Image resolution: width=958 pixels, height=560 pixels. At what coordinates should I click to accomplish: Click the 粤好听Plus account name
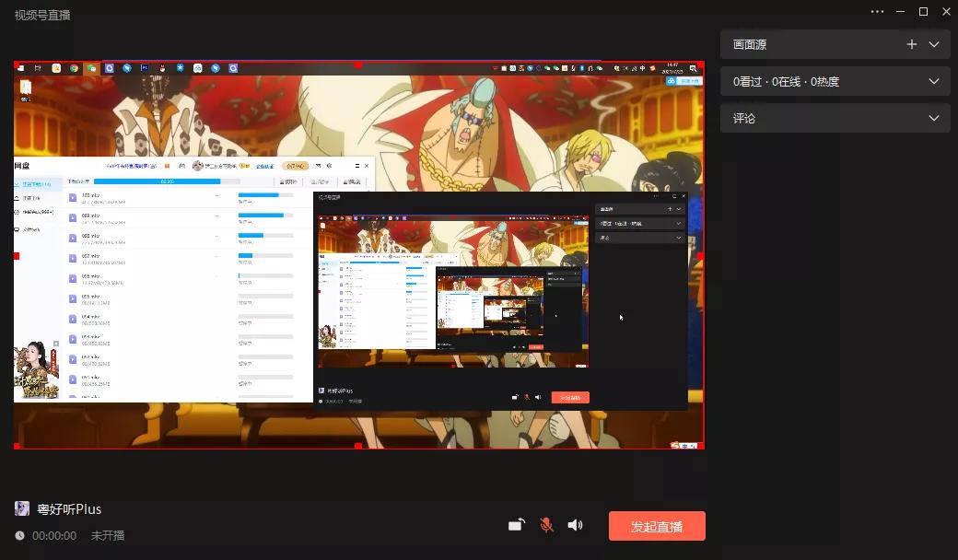(69, 509)
